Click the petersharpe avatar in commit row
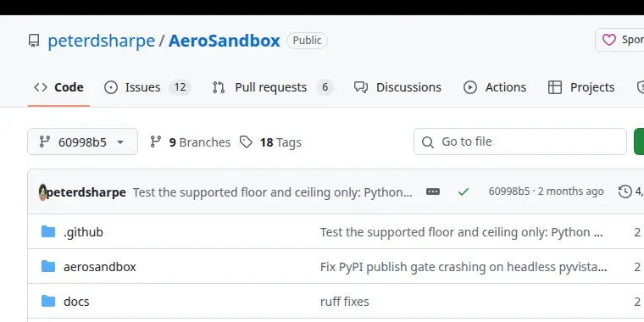Viewport: 644px width, 322px height. [x=42, y=192]
